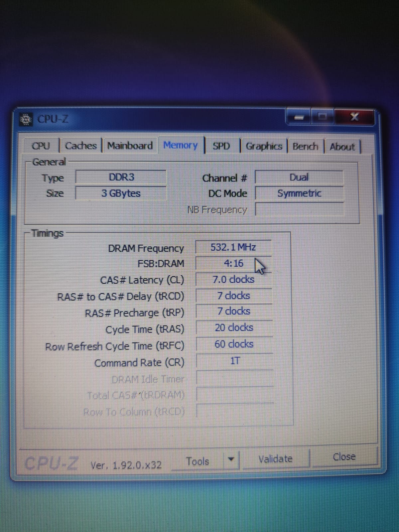Minimize the CPU-Z window
The width and height of the screenshot is (399, 532).
[299, 117]
